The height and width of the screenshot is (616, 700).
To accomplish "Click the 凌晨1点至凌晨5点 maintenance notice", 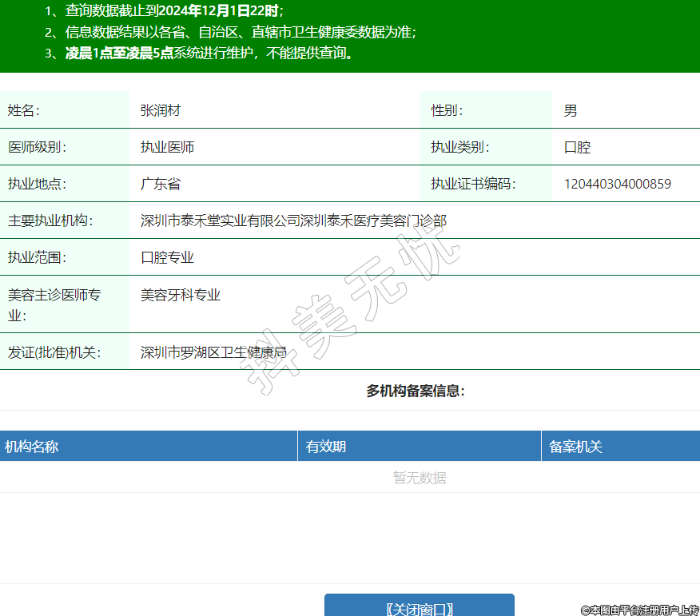I will click(x=119, y=54).
